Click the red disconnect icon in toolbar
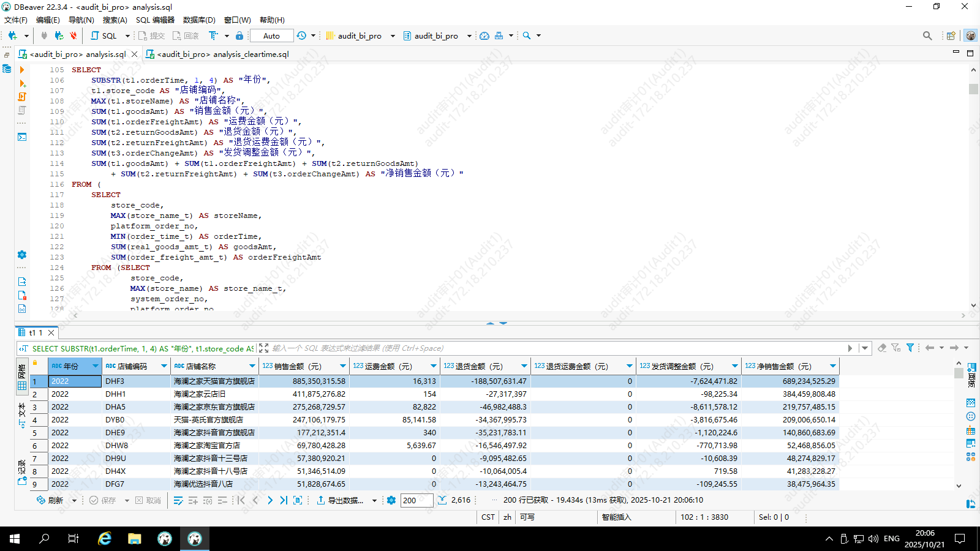This screenshot has width=980, height=551. 73,36
